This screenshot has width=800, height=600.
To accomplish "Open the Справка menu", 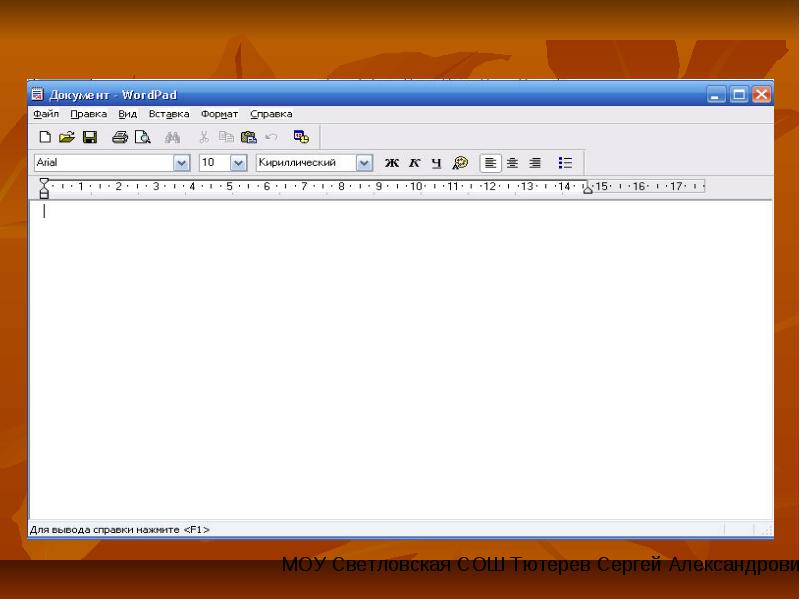I will 271,114.
